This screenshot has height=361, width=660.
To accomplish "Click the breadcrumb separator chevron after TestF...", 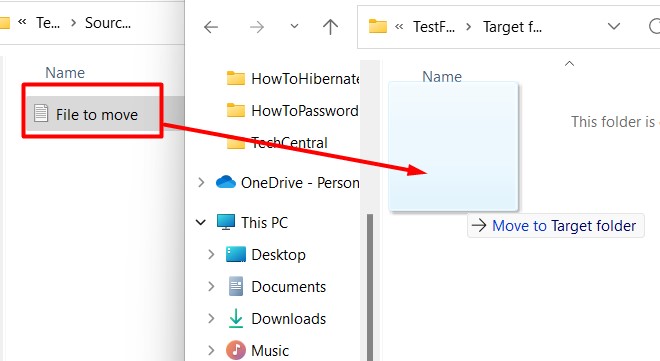I will (468, 27).
